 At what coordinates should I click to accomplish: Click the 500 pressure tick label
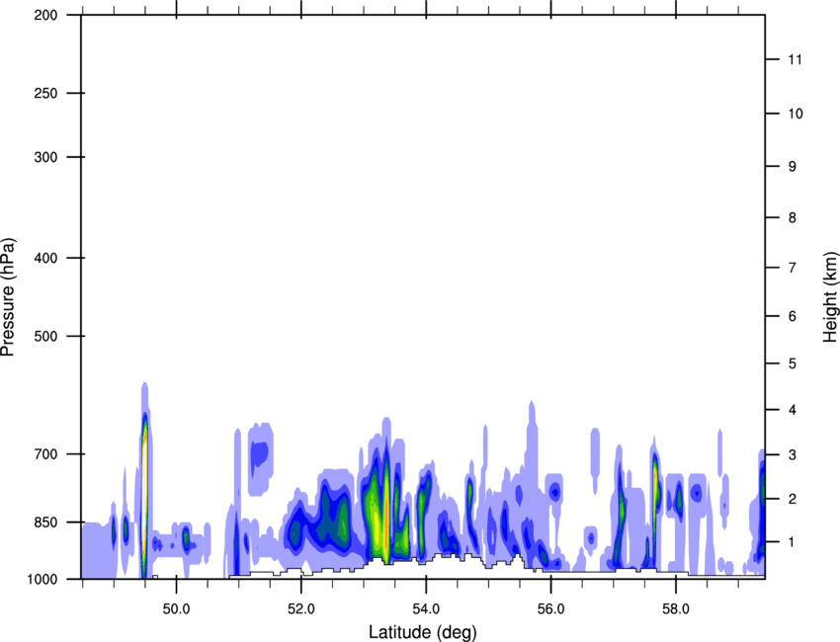(x=46, y=336)
